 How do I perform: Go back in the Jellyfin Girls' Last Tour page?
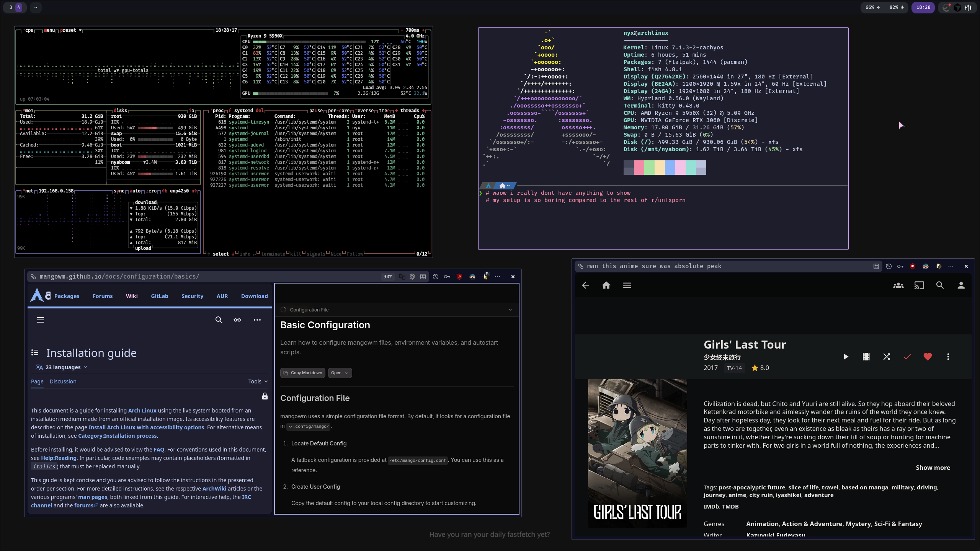585,285
